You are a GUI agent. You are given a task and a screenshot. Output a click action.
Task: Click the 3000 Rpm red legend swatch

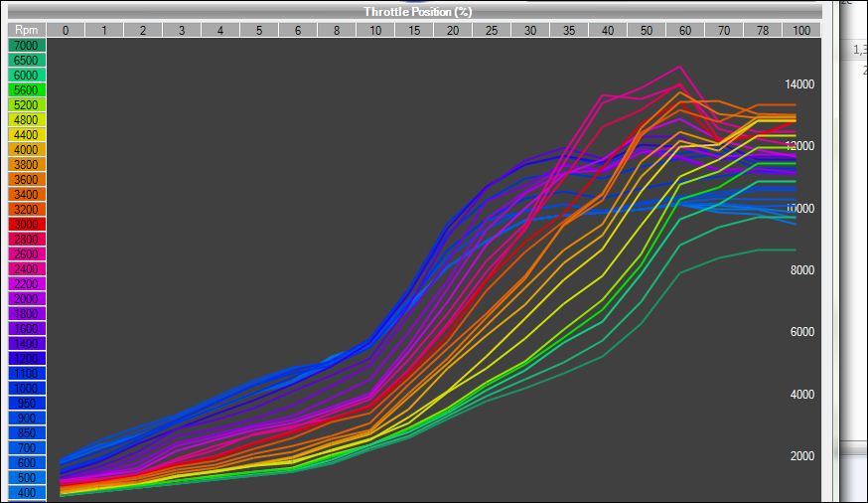27,225
